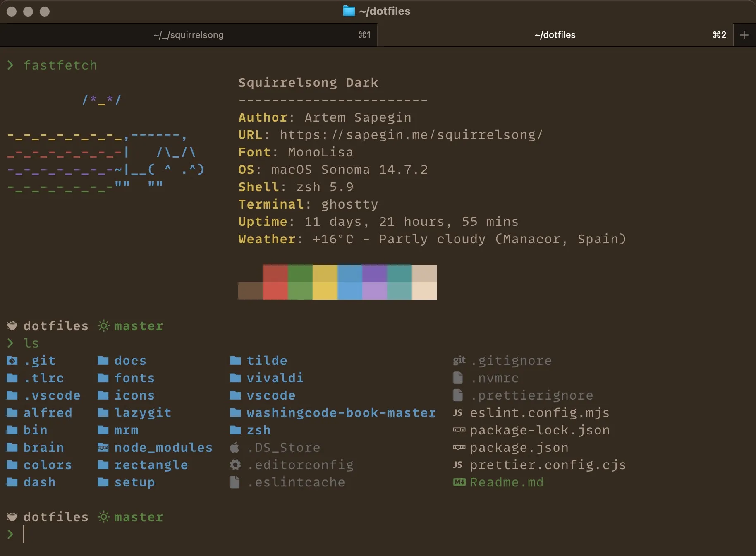Click the folder icon in window title
Image resolution: width=756 pixels, height=556 pixels.
coord(349,11)
